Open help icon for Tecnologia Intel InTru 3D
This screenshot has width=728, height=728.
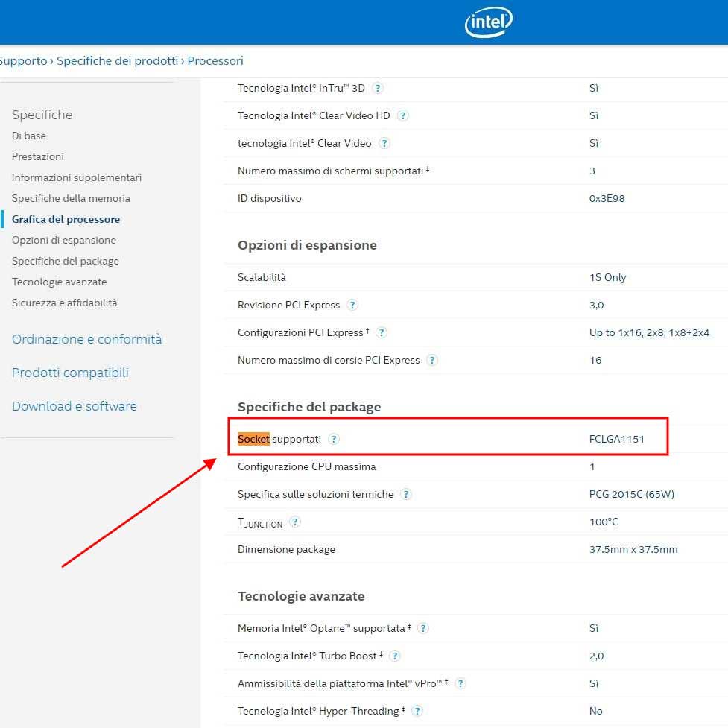378,88
